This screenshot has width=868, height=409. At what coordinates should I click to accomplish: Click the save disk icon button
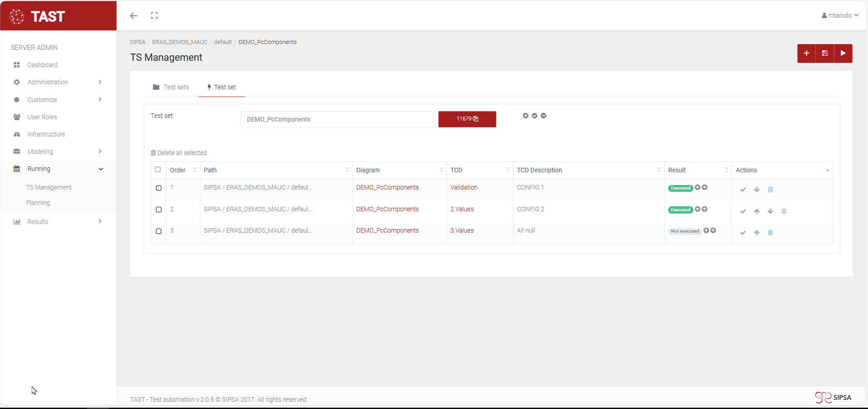coord(825,54)
